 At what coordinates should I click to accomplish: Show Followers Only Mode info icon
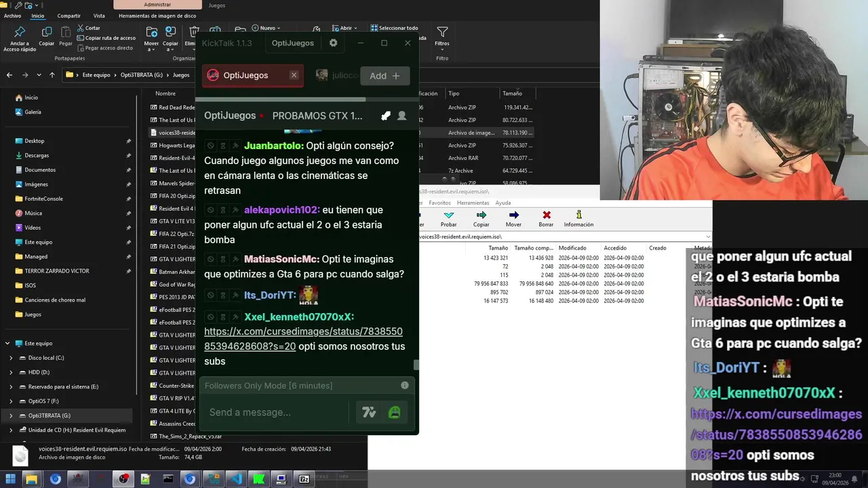(x=405, y=385)
